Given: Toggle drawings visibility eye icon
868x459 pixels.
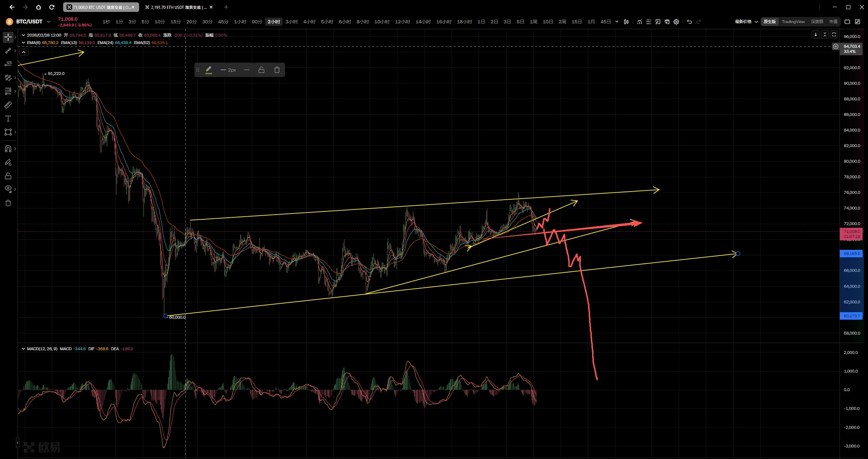Looking at the screenshot, I should [x=8, y=188].
